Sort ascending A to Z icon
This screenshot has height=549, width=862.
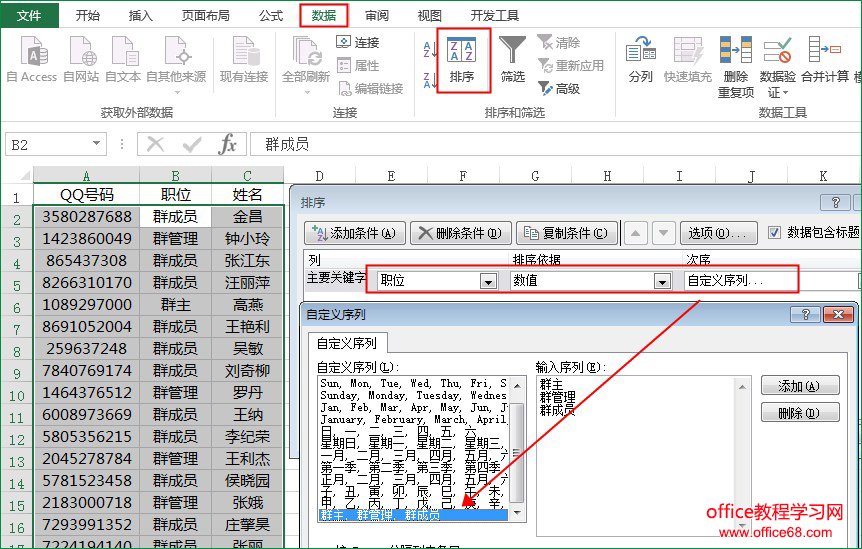[x=430, y=49]
